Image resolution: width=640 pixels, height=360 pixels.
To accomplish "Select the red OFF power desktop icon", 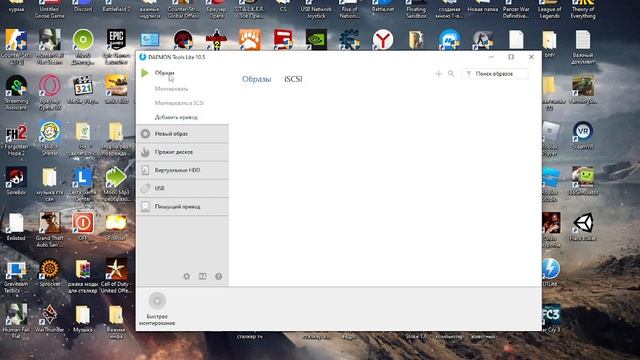I will click(x=83, y=226).
